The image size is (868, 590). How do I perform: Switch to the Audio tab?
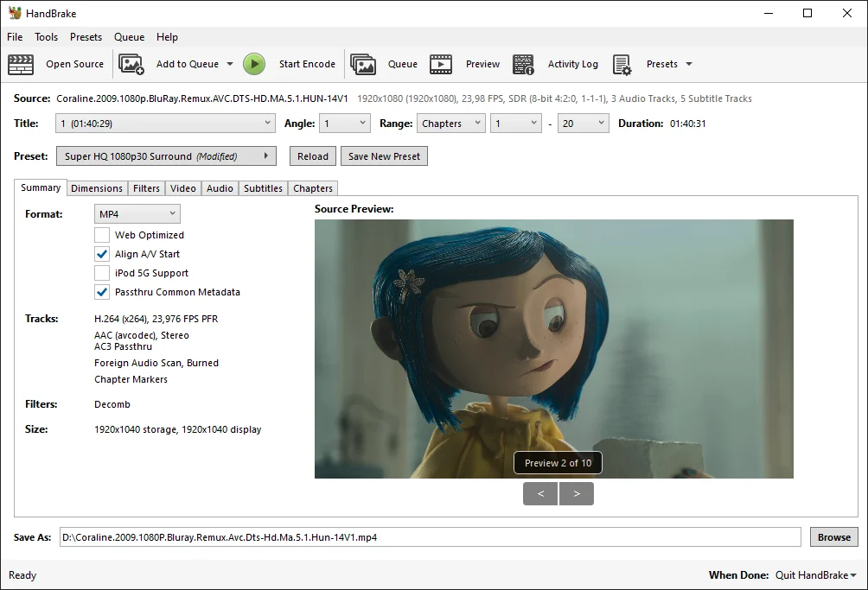(x=220, y=188)
